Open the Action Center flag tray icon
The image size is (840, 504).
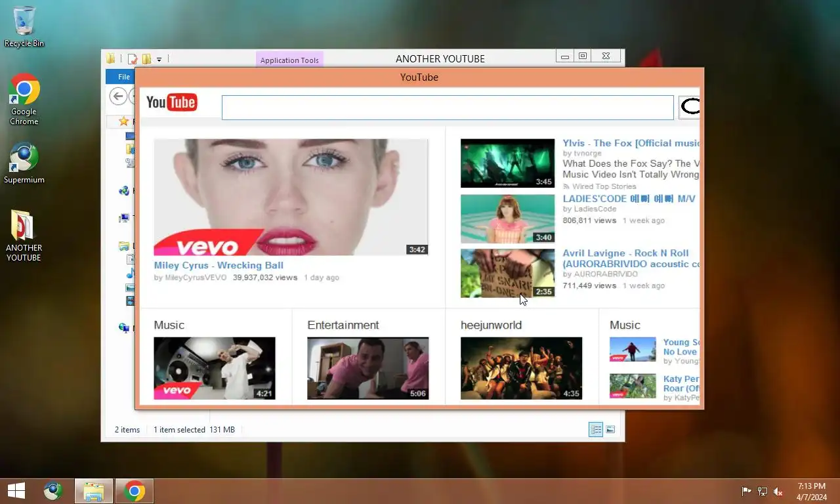(747, 492)
